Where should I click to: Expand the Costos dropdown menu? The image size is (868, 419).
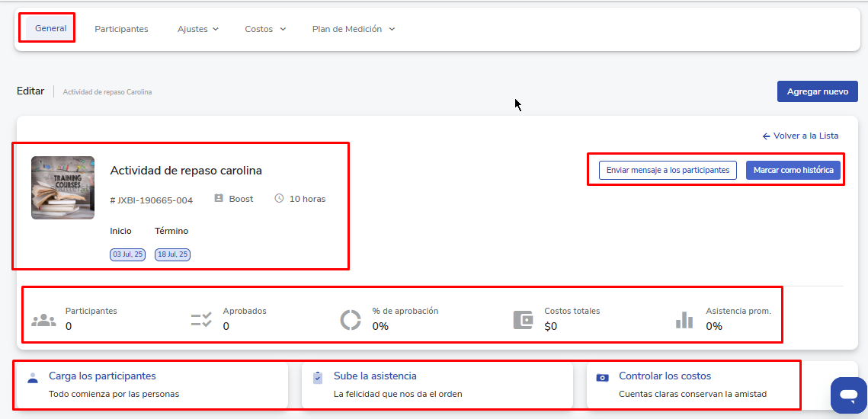tap(264, 29)
